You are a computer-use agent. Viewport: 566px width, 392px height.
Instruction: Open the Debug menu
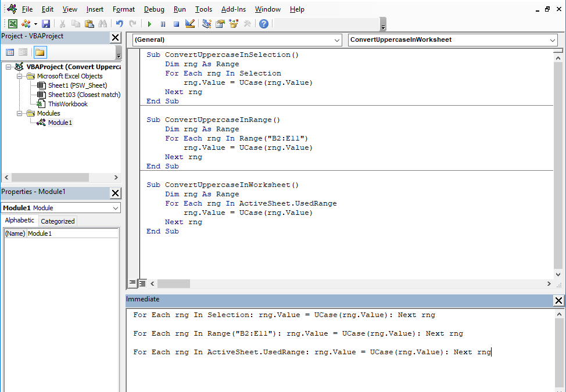pos(154,9)
